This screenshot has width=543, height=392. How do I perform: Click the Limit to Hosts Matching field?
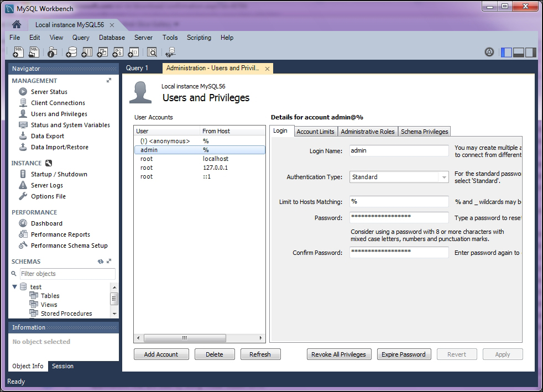[x=399, y=202]
